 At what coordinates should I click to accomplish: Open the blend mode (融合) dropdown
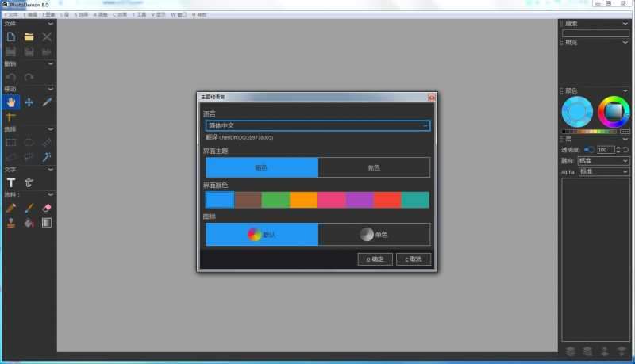(604, 160)
